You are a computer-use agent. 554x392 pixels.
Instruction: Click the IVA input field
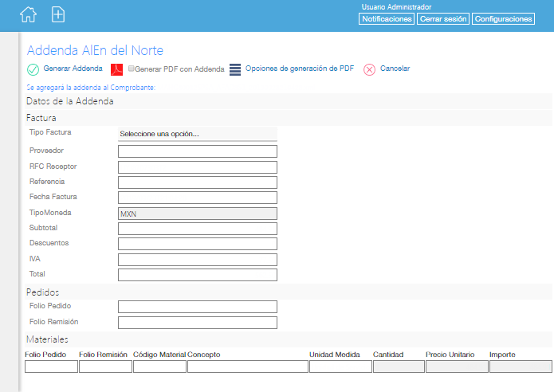click(x=198, y=260)
